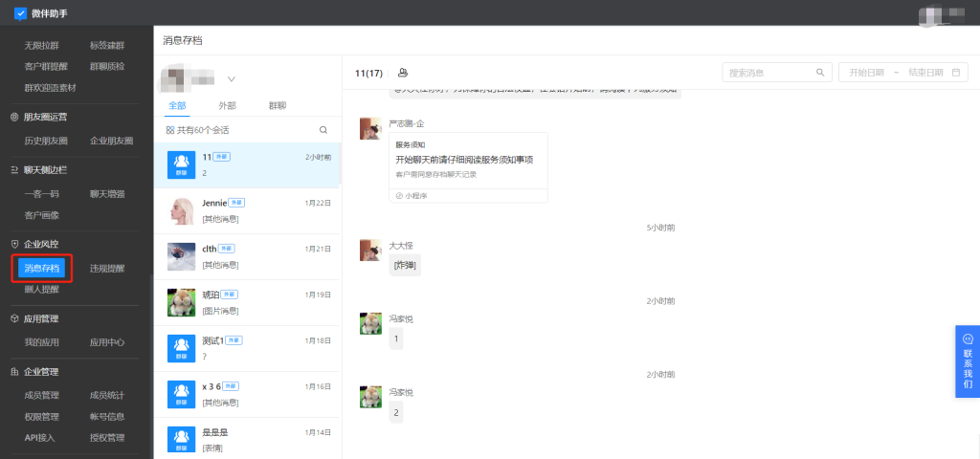Image resolution: width=980 pixels, height=459 pixels.
Task: Click the 微伴助手 logo icon
Action: [21, 13]
